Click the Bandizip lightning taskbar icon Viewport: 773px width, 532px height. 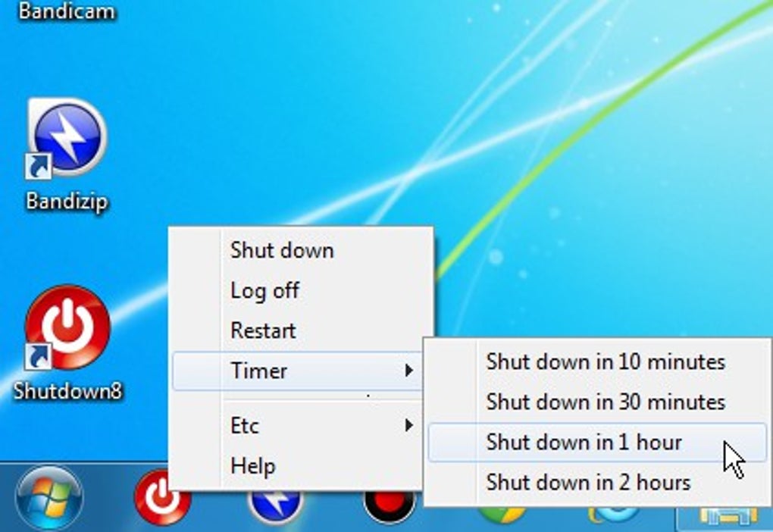(276, 505)
